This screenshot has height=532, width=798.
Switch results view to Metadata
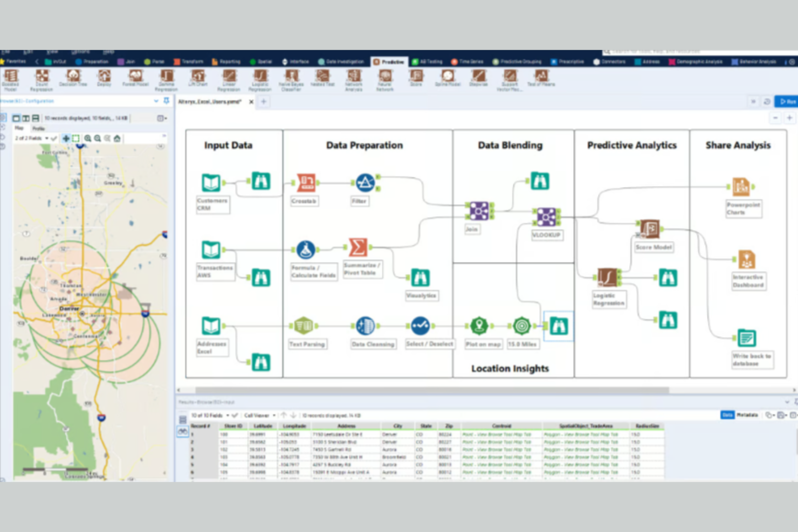[x=747, y=415]
